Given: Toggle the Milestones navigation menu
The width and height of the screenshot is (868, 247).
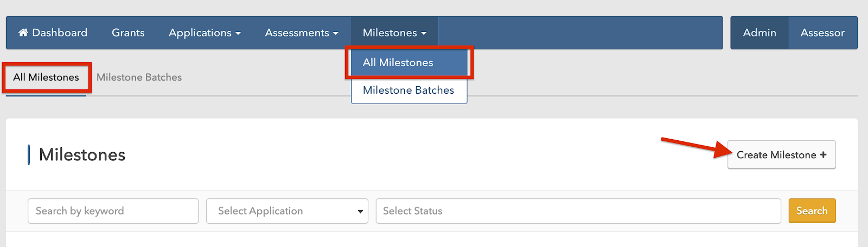Looking at the screenshot, I should coord(394,32).
